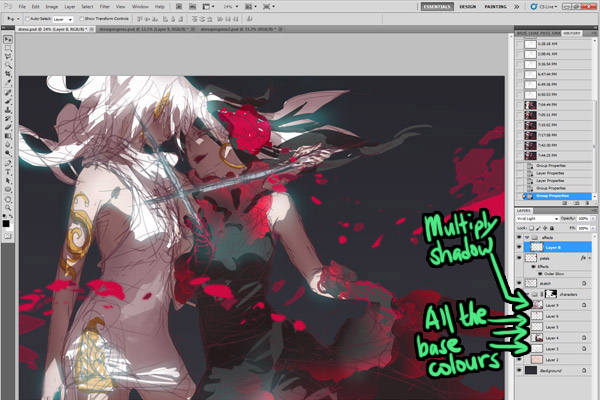This screenshot has height=400, width=600.
Task: Hide Layer 2 using eye icon
Action: (519, 360)
